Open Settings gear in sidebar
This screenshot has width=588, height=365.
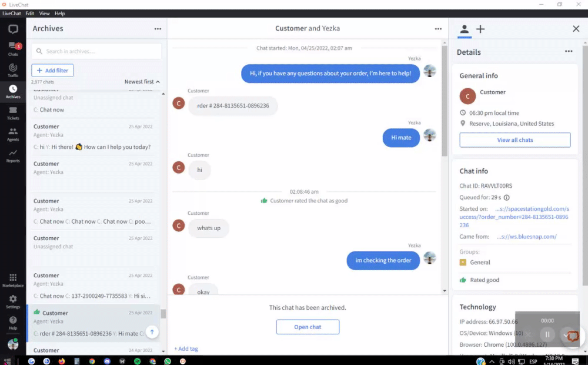(x=13, y=299)
